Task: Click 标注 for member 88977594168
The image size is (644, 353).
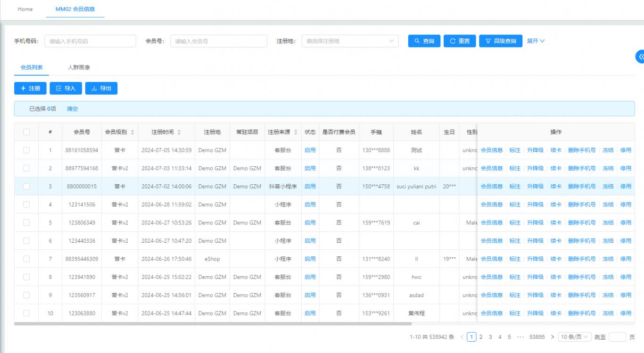Action: [x=515, y=168]
